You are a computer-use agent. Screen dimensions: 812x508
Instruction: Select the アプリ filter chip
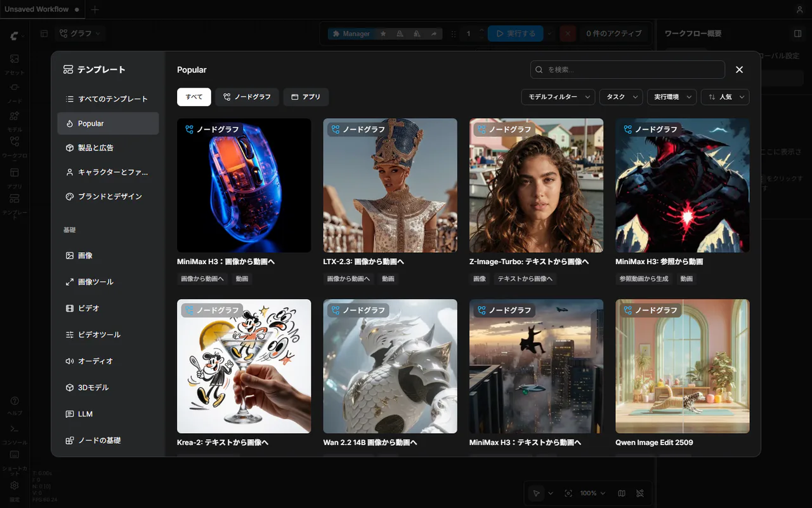306,97
